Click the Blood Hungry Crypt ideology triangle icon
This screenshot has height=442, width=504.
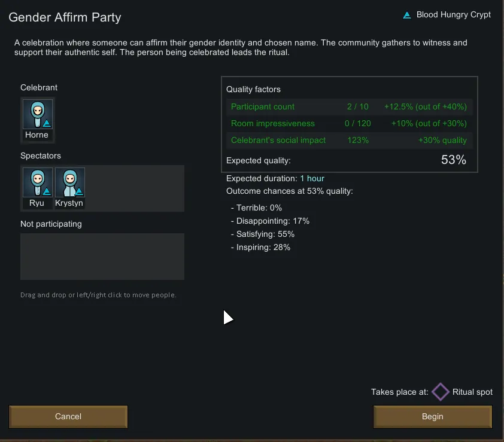pyautogui.click(x=407, y=16)
